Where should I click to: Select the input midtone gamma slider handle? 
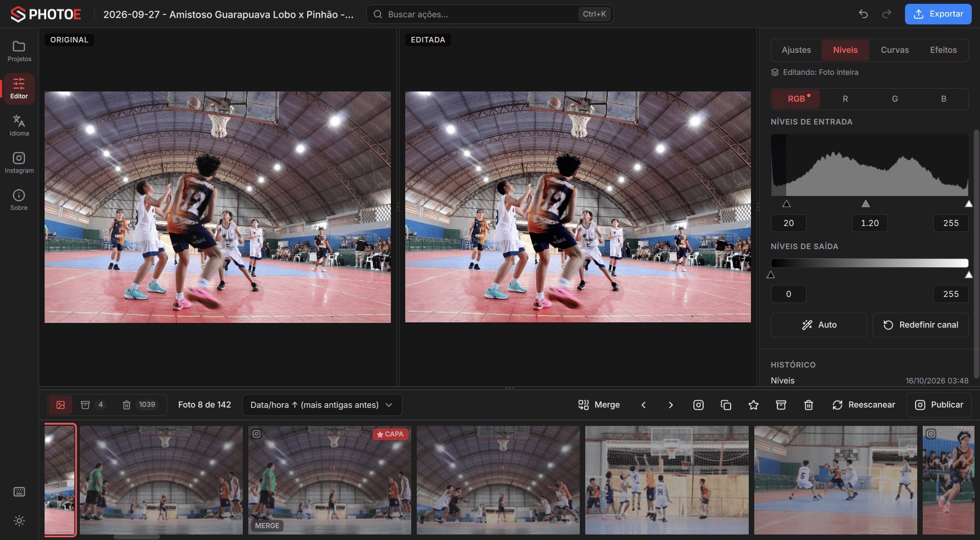coord(865,204)
